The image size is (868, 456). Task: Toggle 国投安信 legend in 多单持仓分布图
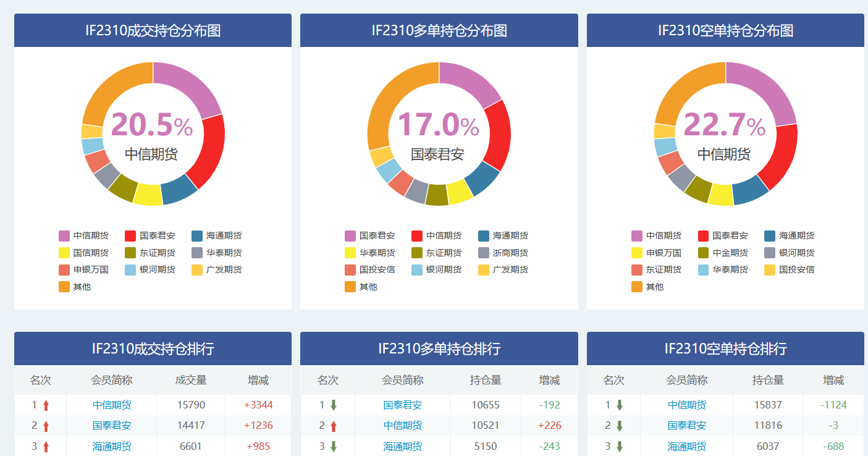(370, 269)
